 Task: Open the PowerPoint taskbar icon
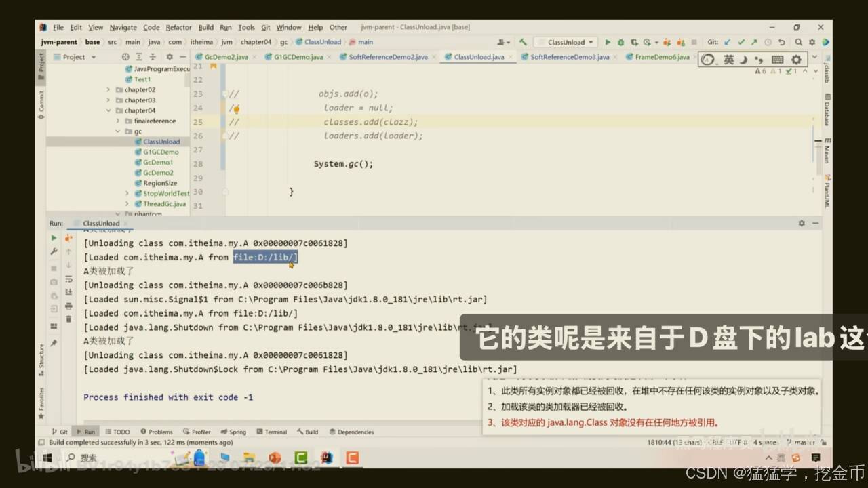pyautogui.click(x=275, y=458)
